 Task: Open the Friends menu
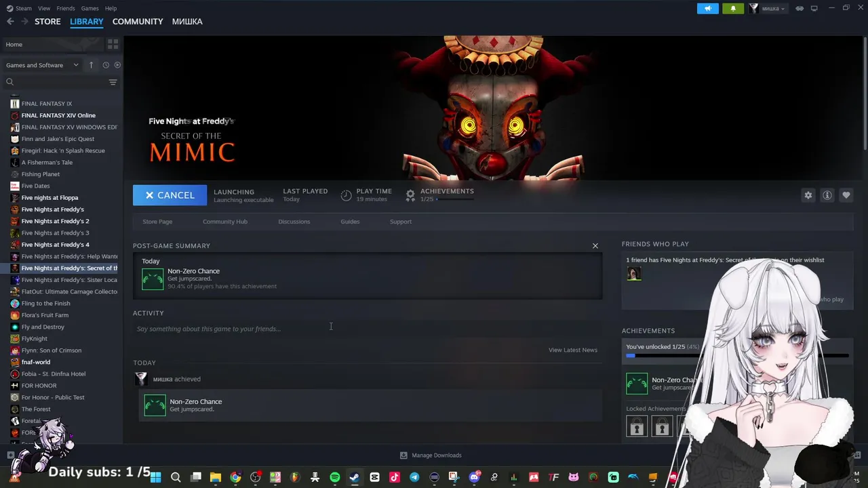point(66,8)
